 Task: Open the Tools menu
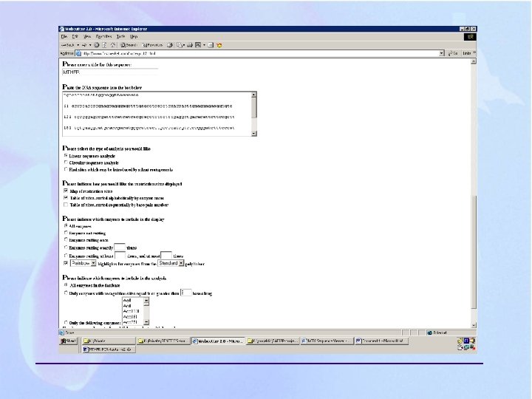[x=120, y=36]
